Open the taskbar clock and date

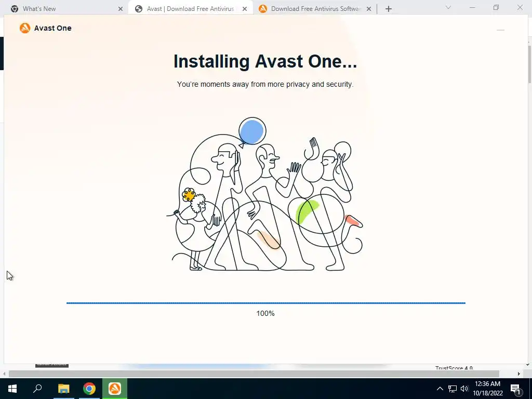[487, 389]
